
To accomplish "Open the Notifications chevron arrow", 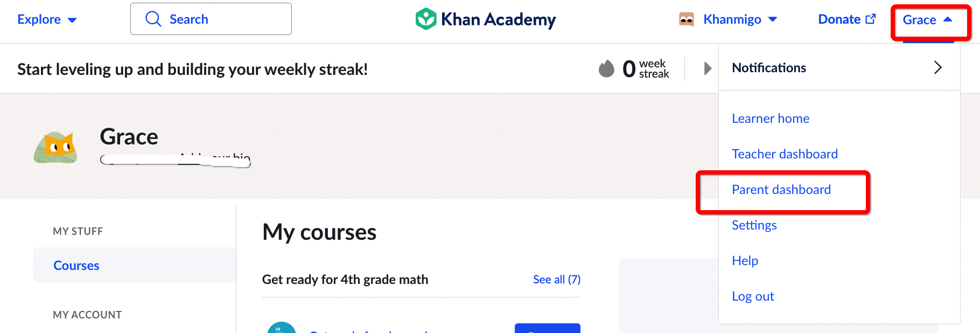I will point(937,67).
